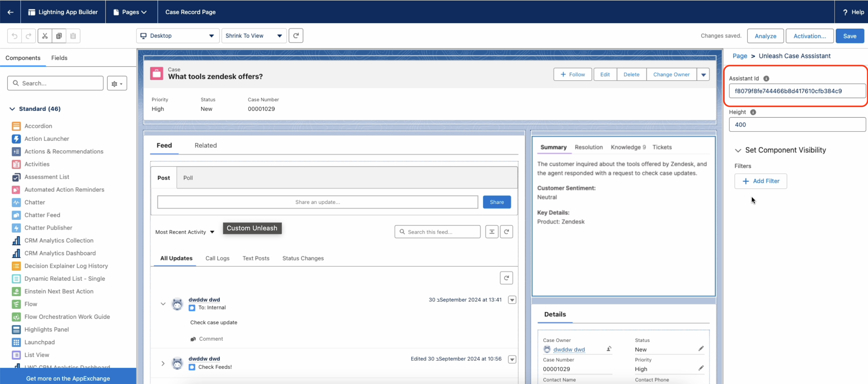Click the Height info icon
The height and width of the screenshot is (384, 868).
(x=753, y=112)
